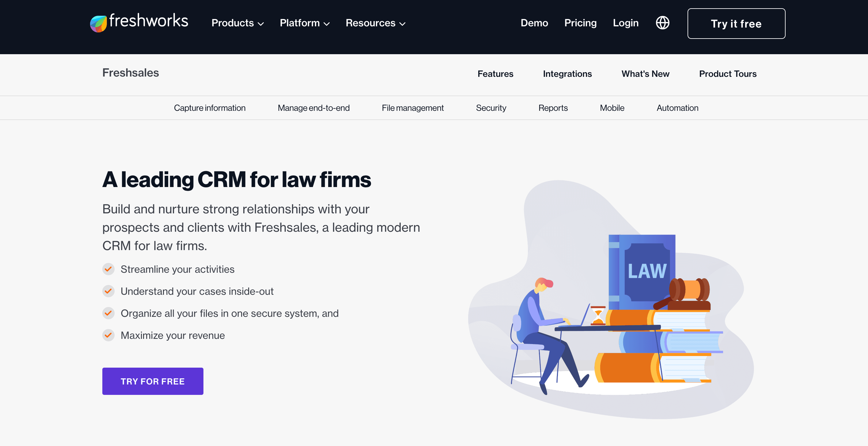Open the Product Tours menu item
868x446 pixels.
click(727, 74)
